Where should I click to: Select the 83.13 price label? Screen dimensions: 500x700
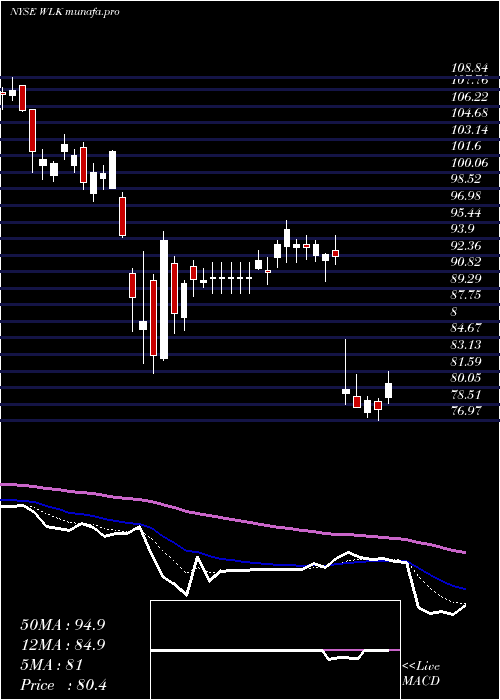466,345
